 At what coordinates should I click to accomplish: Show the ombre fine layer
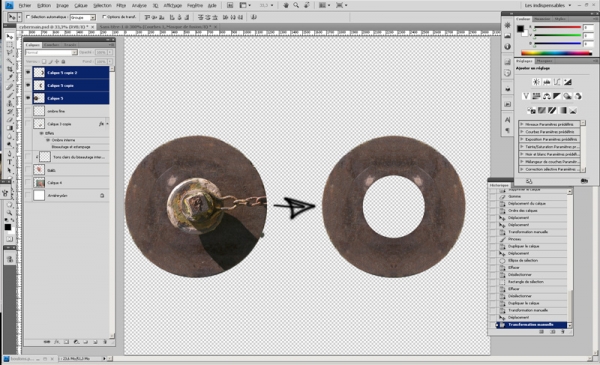28,111
